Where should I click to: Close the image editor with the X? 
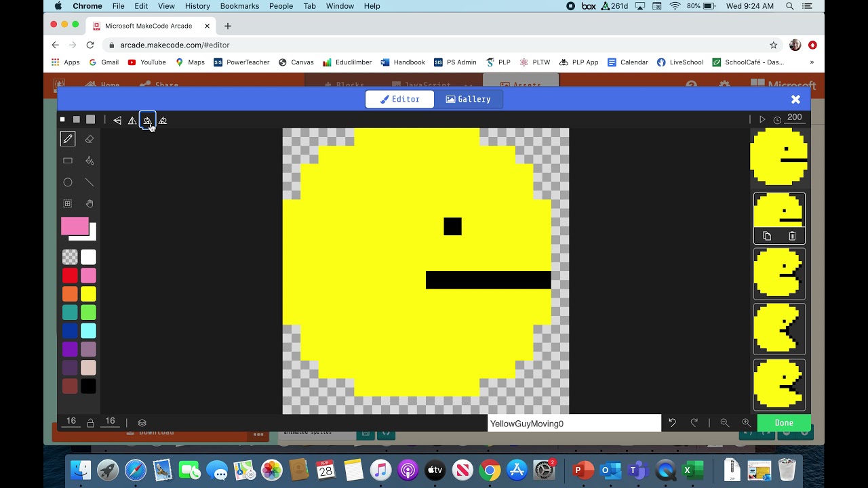[795, 99]
